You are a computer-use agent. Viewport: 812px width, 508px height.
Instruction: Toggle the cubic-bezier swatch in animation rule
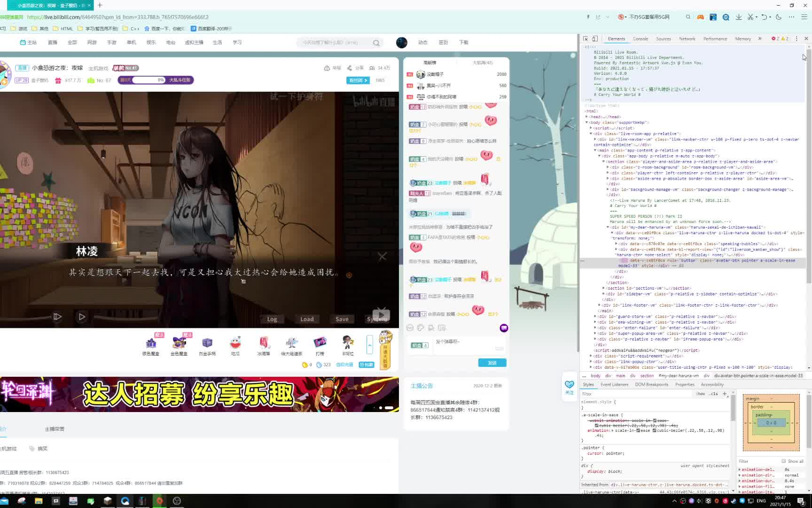tap(654, 430)
